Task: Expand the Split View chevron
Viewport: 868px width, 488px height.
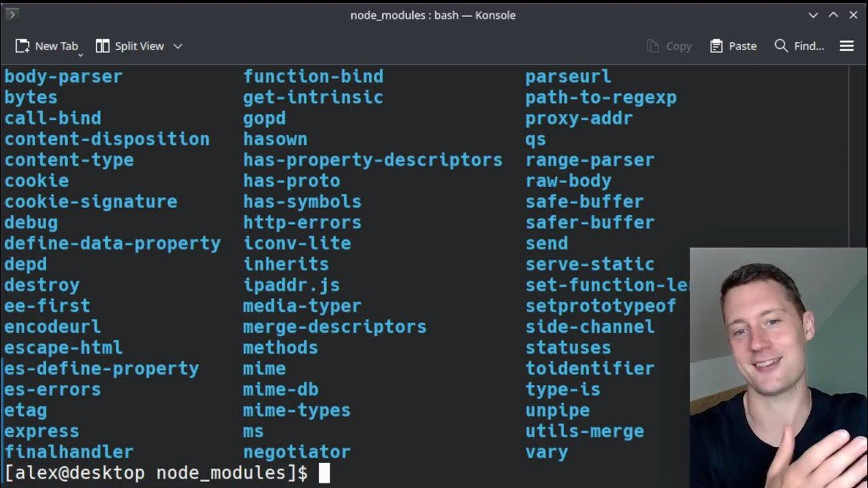Action: click(x=178, y=46)
